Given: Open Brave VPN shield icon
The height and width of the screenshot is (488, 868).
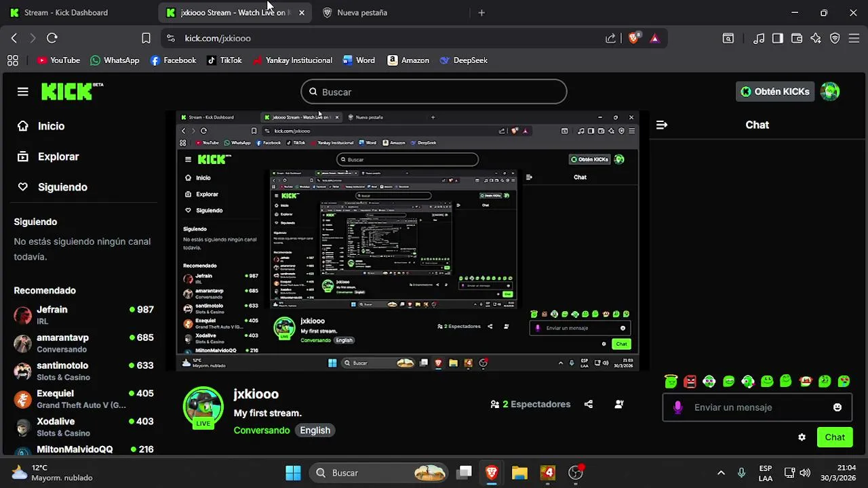Looking at the screenshot, I should coord(835,39).
